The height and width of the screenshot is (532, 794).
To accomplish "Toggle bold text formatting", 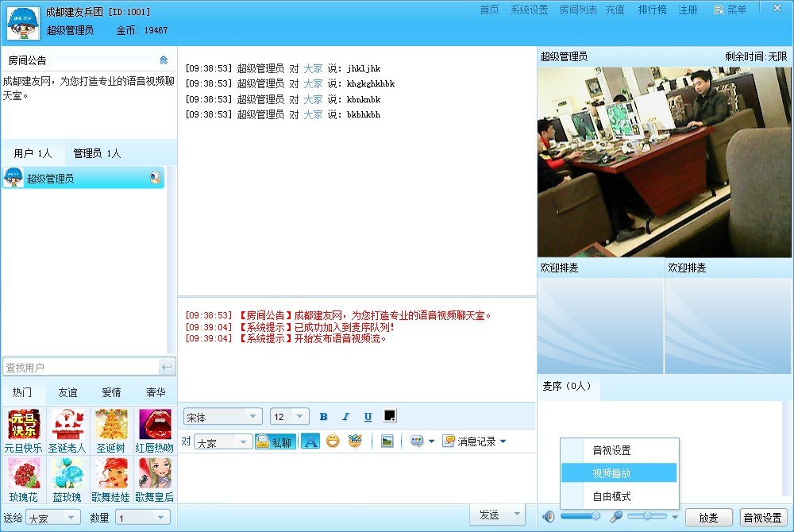I will pos(323,417).
